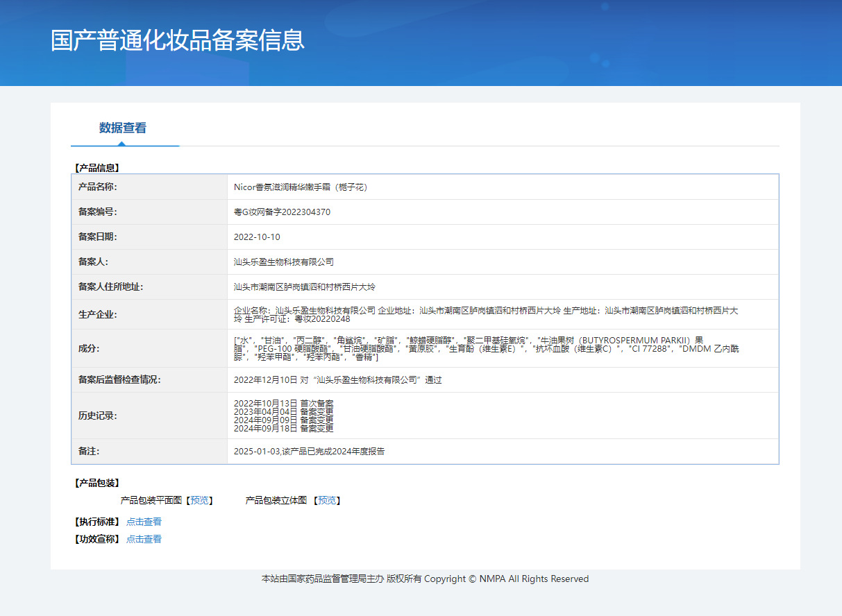Click the 2022年12月10日 inspection result text

tap(337, 380)
